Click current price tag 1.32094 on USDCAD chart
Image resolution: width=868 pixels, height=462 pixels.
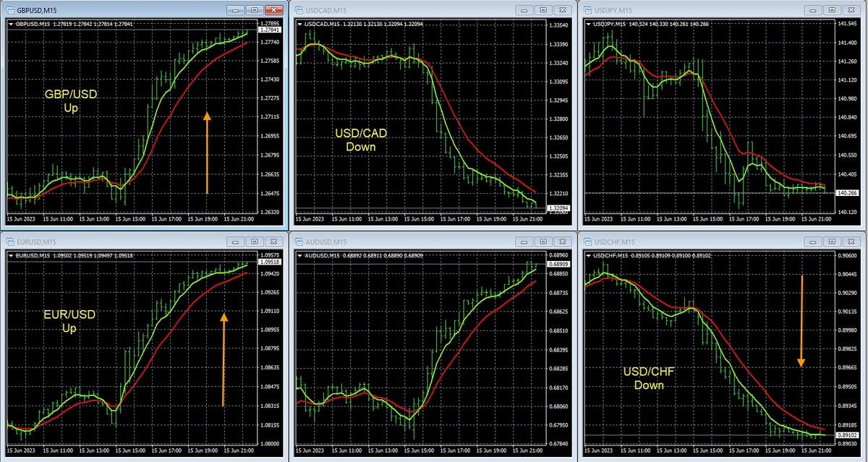click(558, 208)
